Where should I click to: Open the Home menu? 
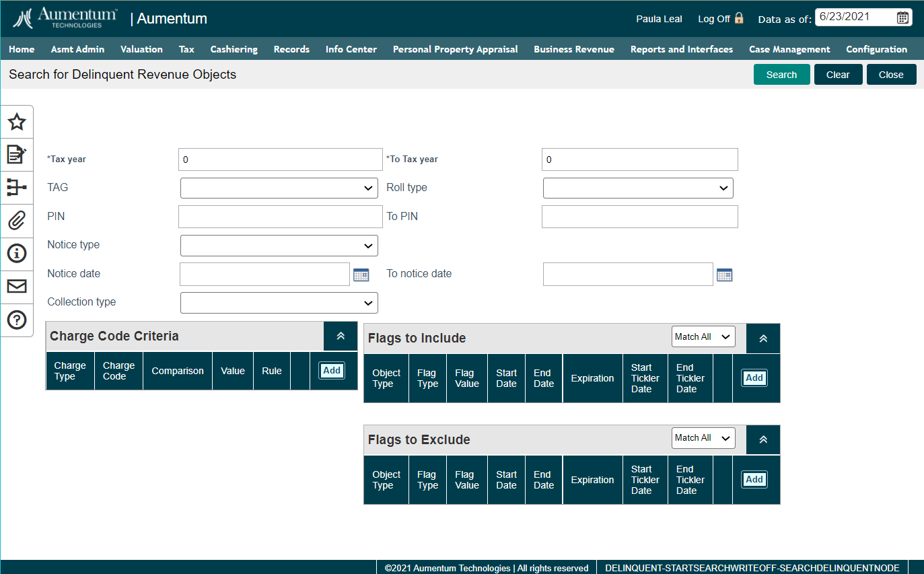(x=22, y=49)
